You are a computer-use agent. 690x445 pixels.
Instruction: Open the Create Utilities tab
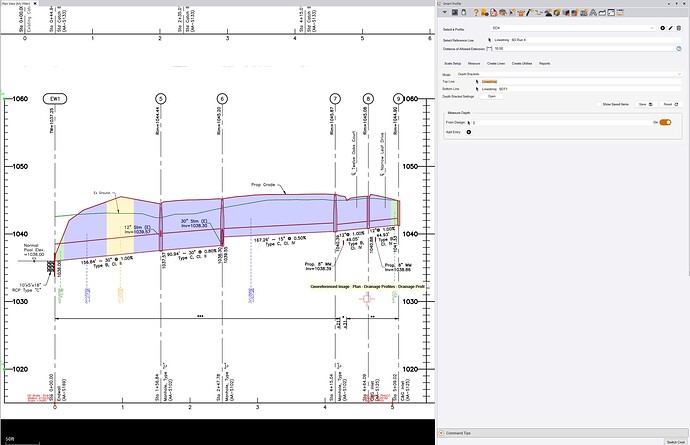(522, 63)
